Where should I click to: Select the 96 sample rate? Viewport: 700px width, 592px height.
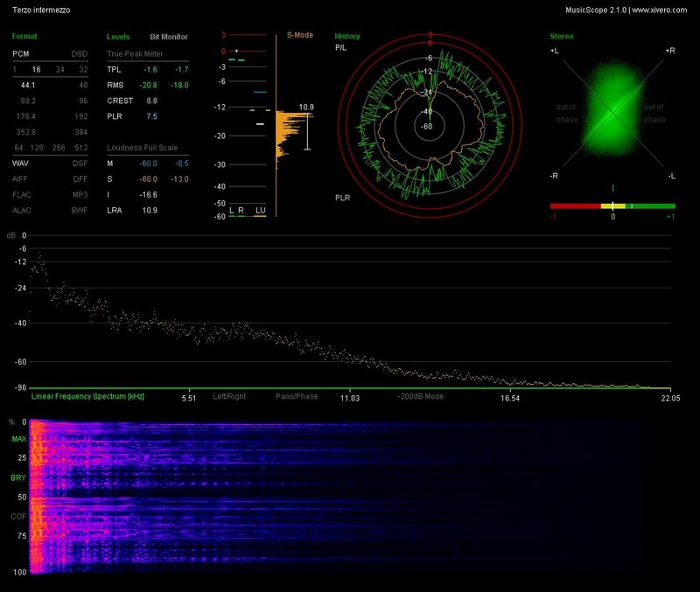[x=83, y=101]
